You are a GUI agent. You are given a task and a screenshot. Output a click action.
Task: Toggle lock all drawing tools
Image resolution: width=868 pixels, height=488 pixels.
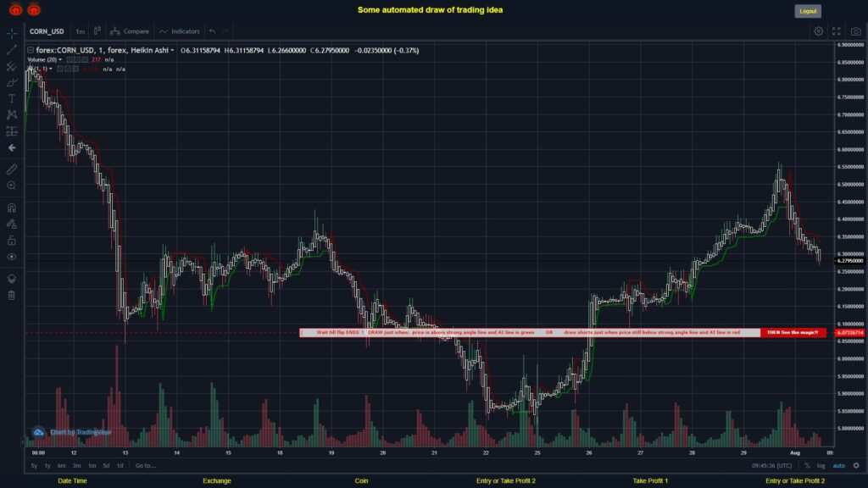click(x=12, y=240)
